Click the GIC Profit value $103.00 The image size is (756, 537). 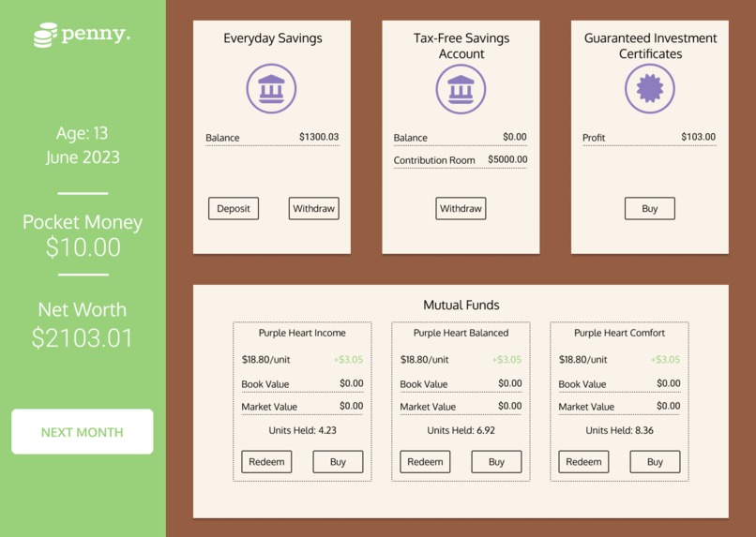[698, 137]
